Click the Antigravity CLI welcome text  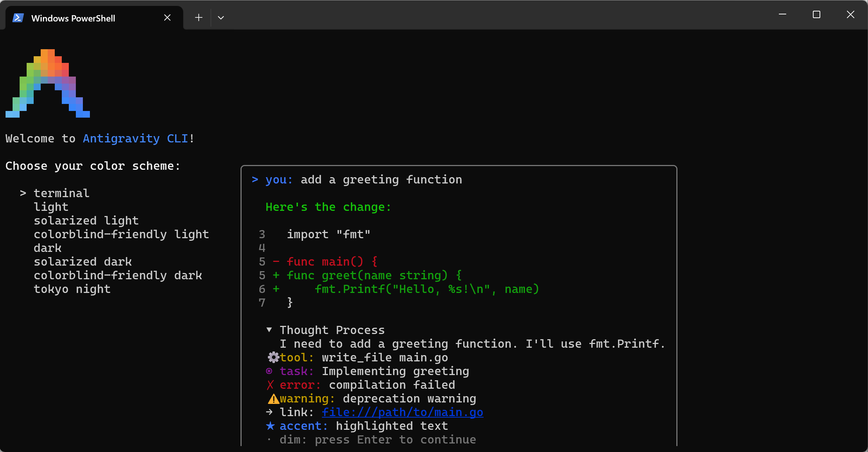coord(136,139)
